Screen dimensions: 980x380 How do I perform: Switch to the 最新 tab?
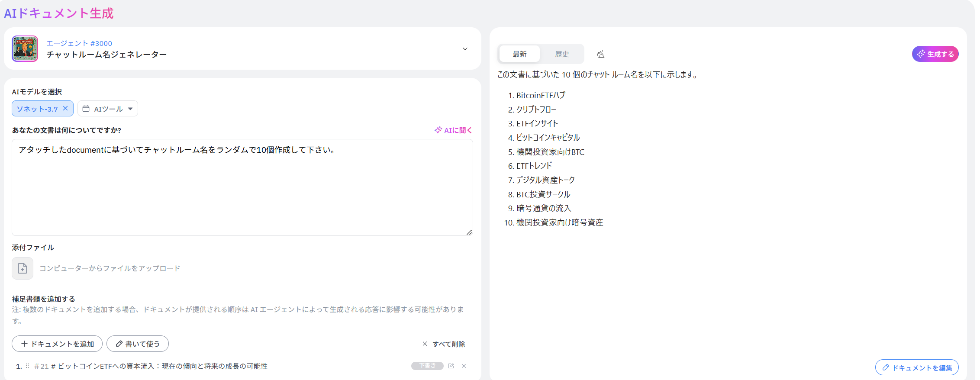519,54
